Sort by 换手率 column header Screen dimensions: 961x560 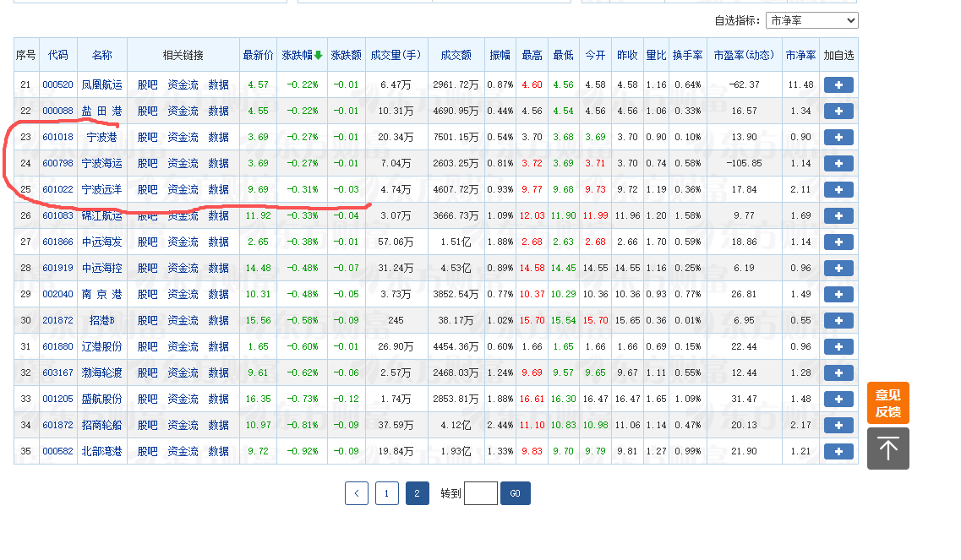[688, 55]
